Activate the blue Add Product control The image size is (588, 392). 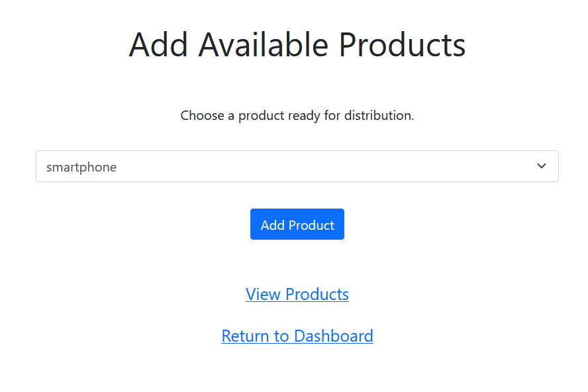coord(297,224)
